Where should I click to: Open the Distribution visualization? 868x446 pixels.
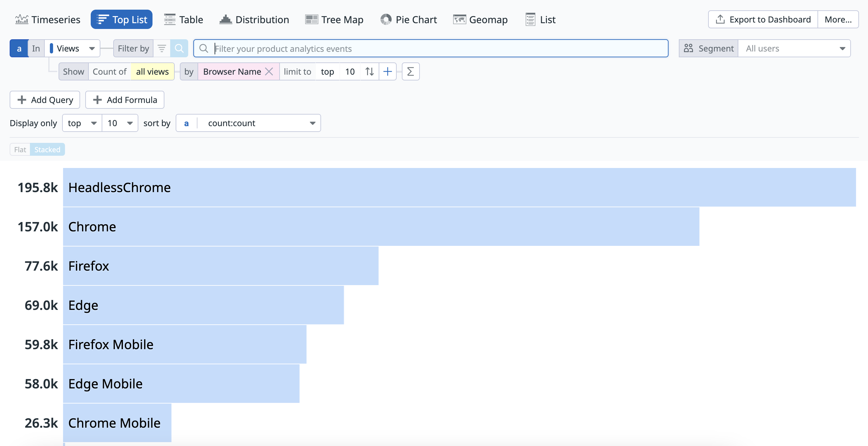coord(254,20)
